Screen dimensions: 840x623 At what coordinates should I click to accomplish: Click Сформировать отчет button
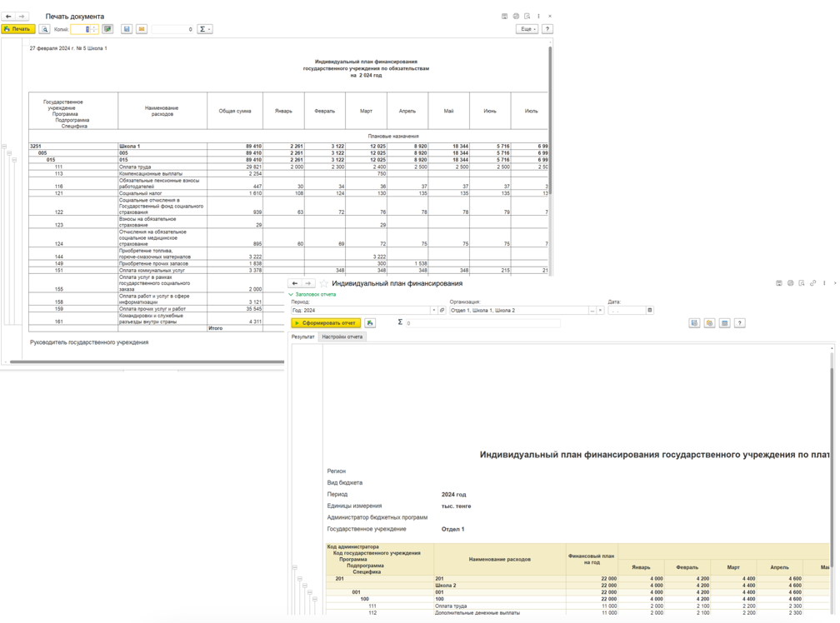pos(326,322)
